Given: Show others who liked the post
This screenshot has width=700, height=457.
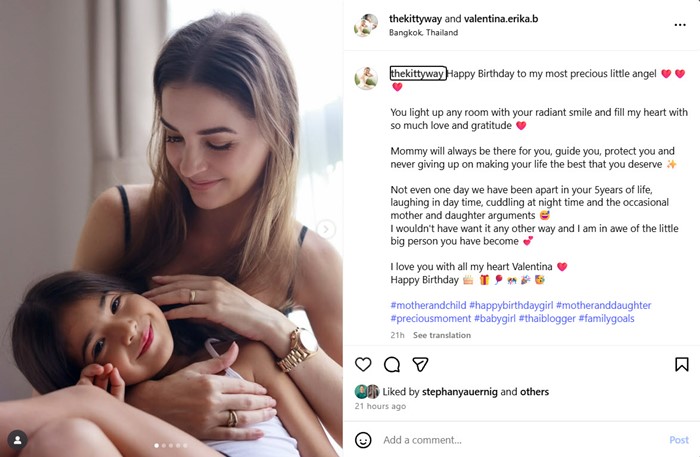Looking at the screenshot, I should [534, 392].
